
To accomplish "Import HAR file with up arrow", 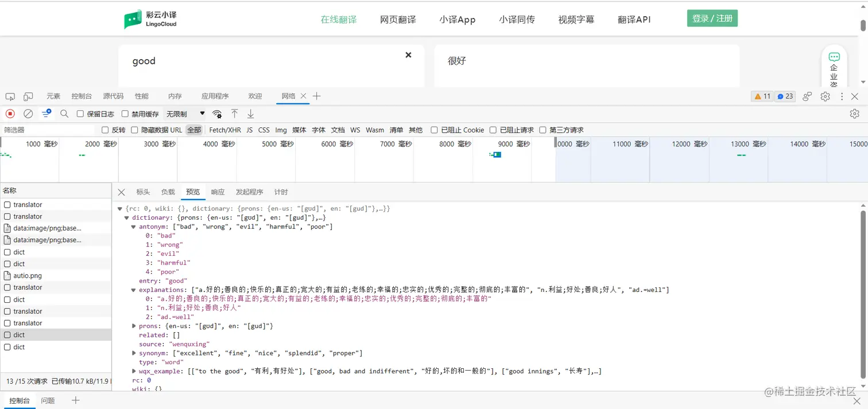I will point(234,114).
